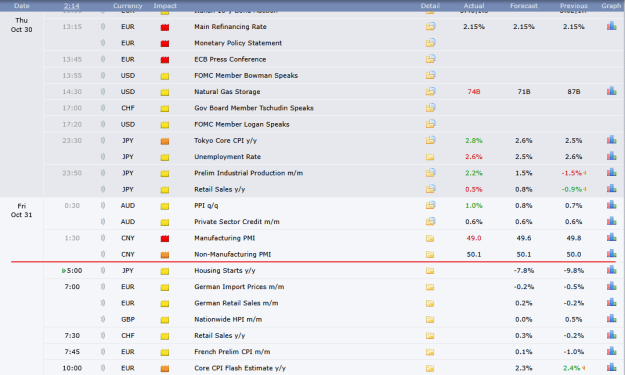Open the Monetary Policy Statement event
The image size is (625, 375).
click(238, 43)
